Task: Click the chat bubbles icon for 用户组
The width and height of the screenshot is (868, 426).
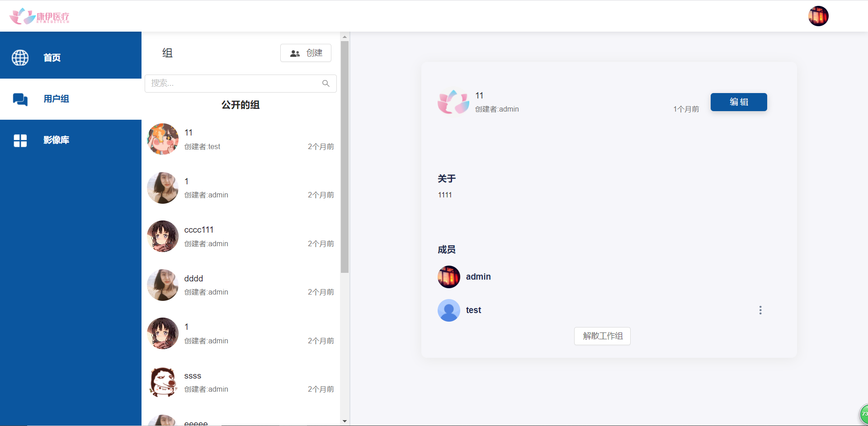Action: click(20, 99)
